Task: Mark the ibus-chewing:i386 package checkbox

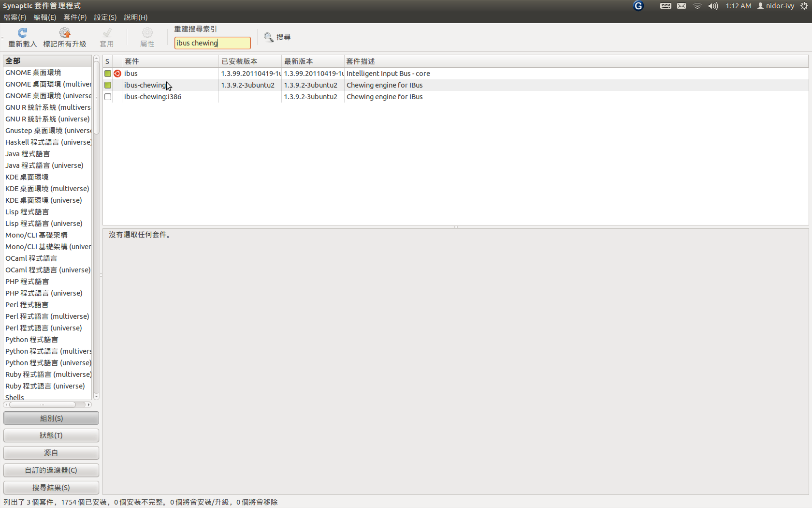Action: coord(108,97)
